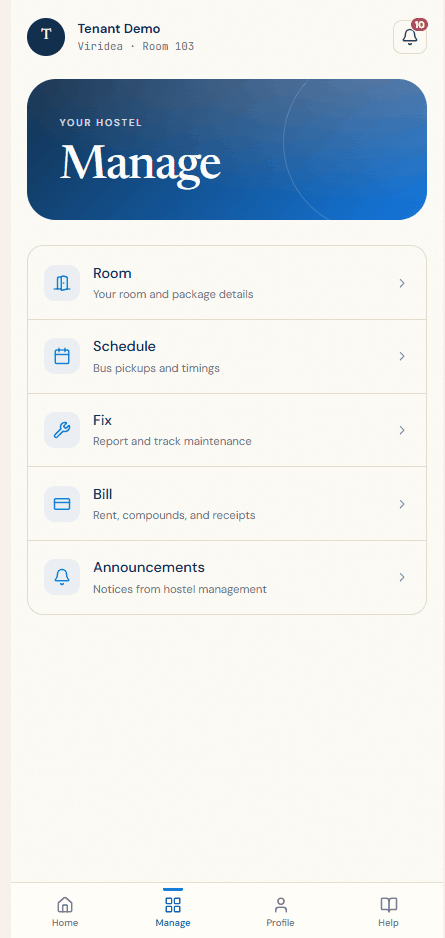Open Report and track maintenance
445x938 pixels.
pyautogui.click(x=172, y=441)
